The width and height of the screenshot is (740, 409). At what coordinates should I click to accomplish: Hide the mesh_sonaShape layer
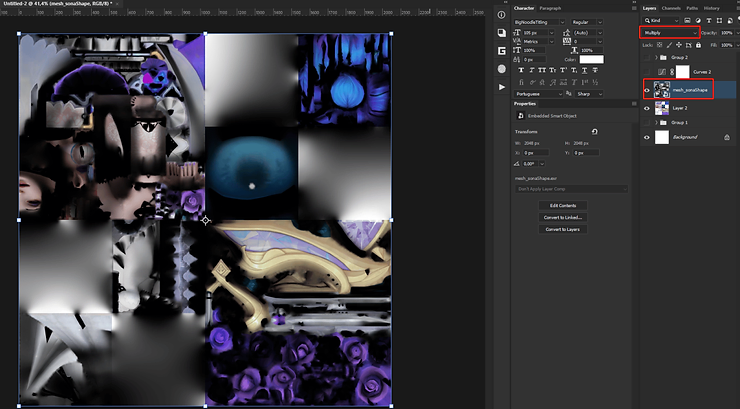tap(647, 90)
